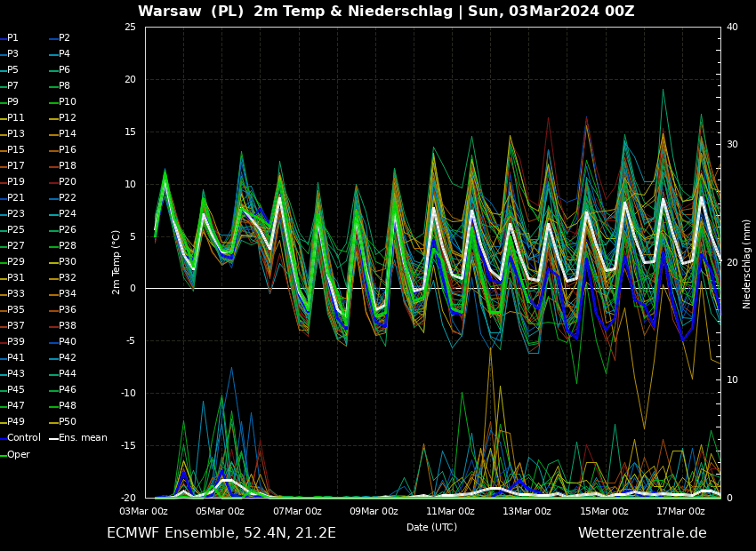Select legend label 'P29'
This screenshot has height=551, width=756.
click(x=15, y=261)
